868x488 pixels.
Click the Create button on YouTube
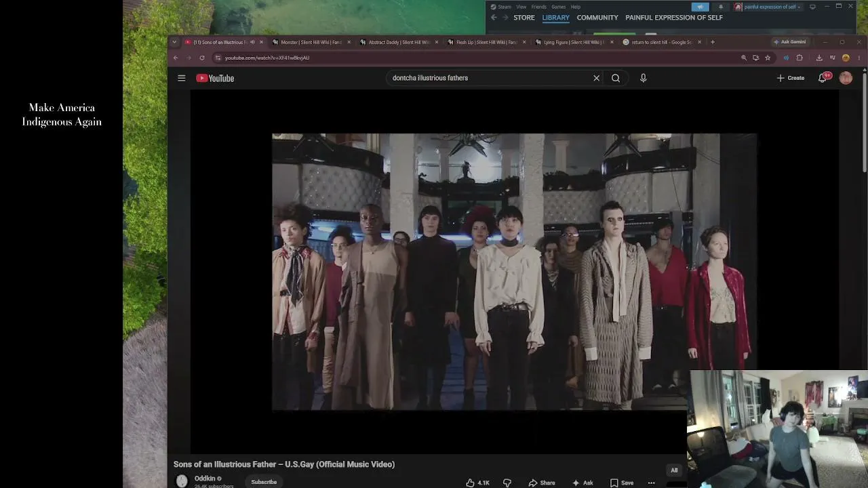pos(791,78)
